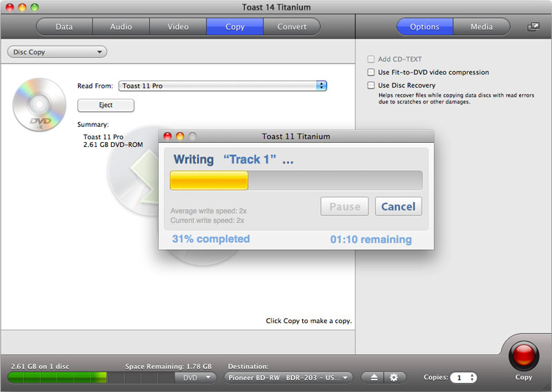The image size is (552, 392).
Task: Click the green zoom button of main window
Action: [34, 7]
